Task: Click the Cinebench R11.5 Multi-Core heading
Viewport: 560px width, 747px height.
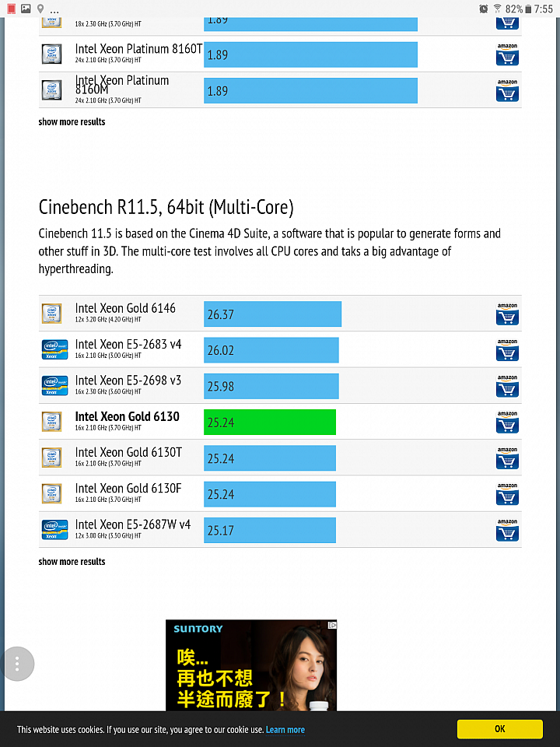Action: click(166, 207)
